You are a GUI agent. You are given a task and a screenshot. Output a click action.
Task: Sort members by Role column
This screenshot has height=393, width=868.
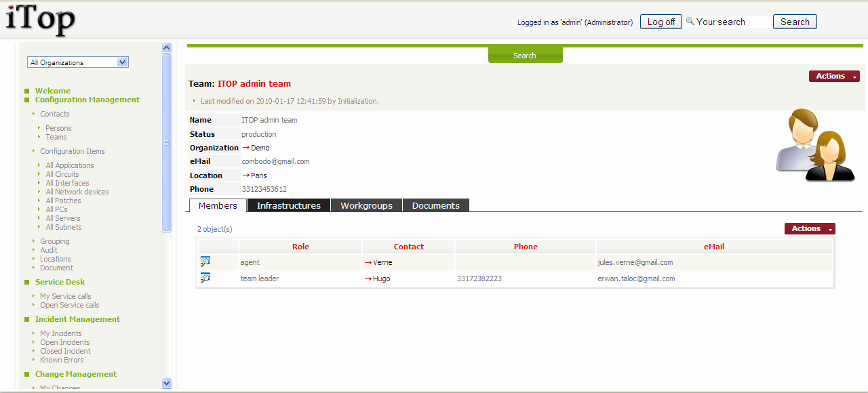tap(300, 247)
